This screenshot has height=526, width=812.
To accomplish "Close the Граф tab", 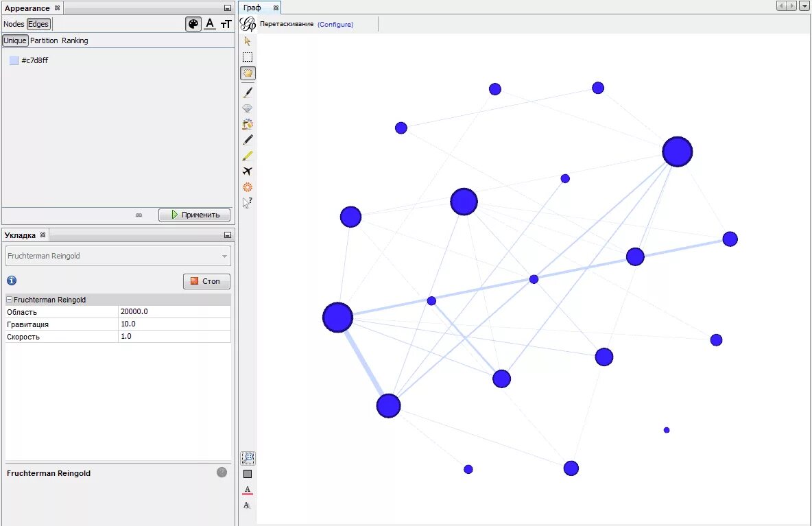I will 276,8.
